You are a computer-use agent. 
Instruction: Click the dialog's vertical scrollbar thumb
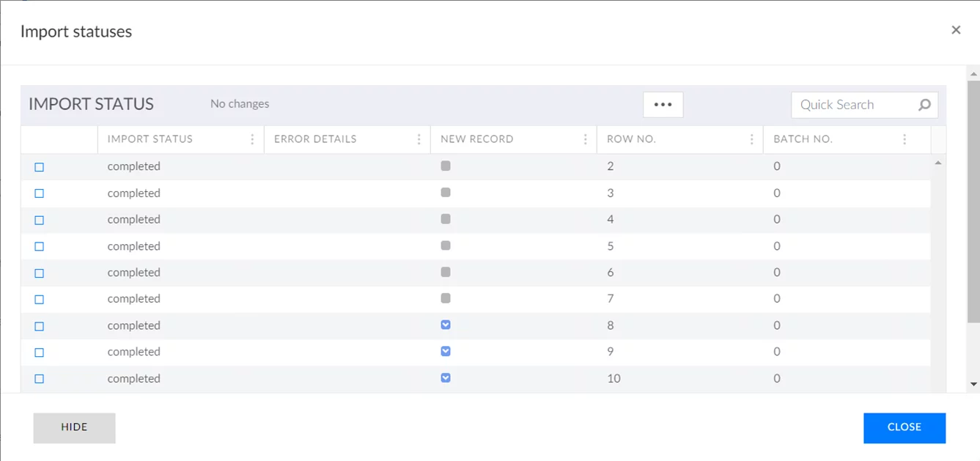(973, 202)
